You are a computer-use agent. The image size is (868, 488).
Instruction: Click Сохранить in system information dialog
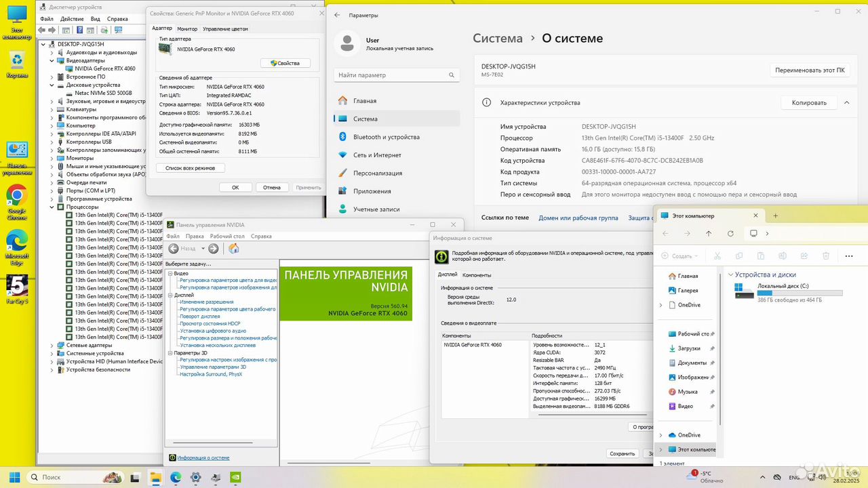(x=622, y=453)
